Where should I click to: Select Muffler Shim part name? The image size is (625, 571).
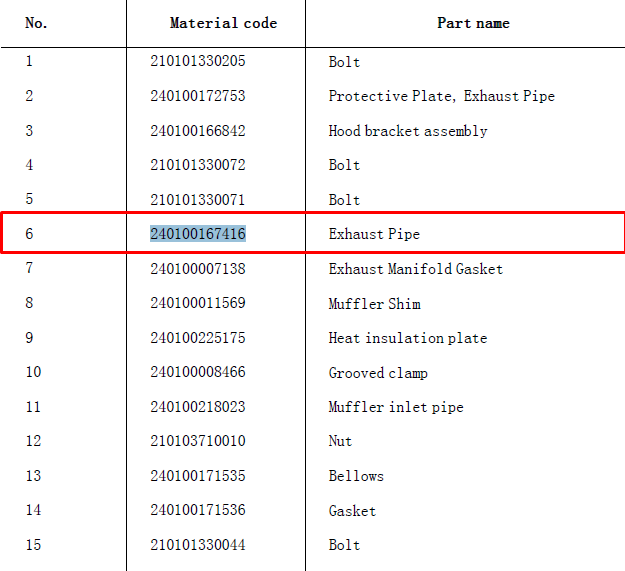[374, 304]
